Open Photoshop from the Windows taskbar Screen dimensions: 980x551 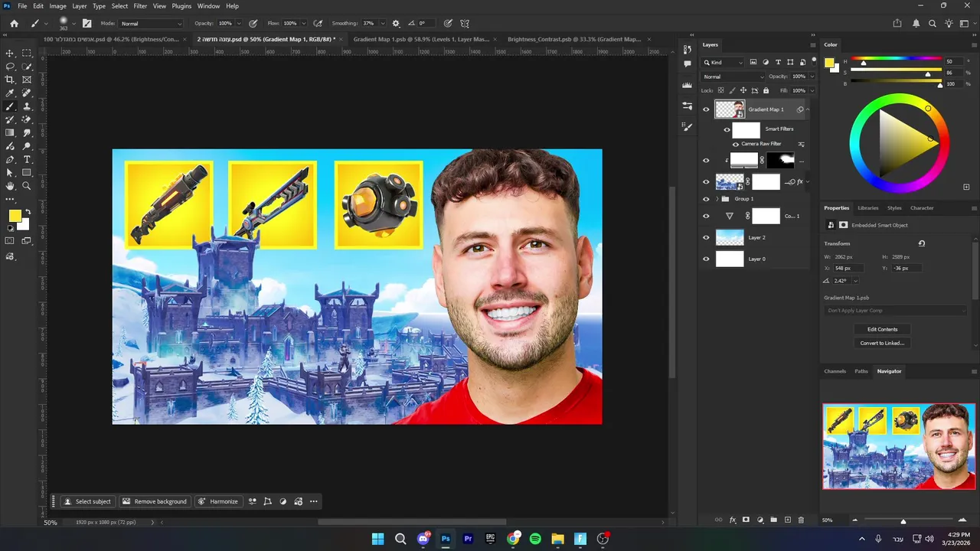446,539
